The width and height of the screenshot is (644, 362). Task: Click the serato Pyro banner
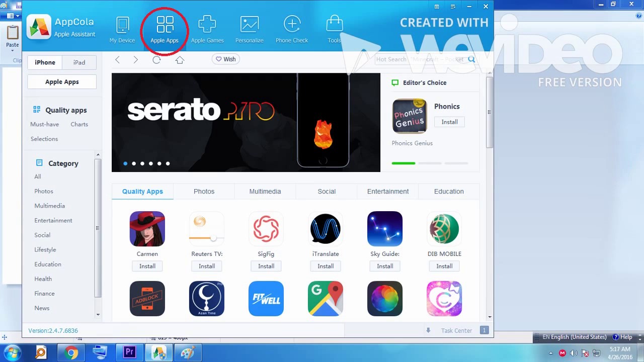[x=246, y=123]
